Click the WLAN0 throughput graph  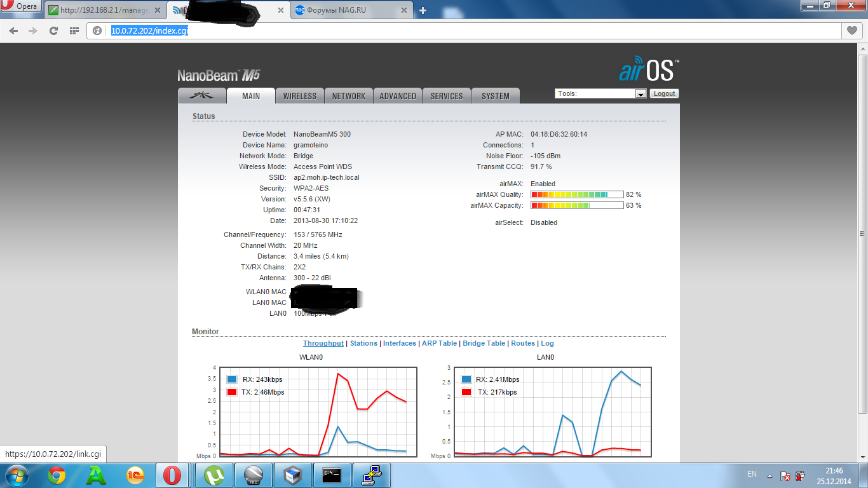318,412
